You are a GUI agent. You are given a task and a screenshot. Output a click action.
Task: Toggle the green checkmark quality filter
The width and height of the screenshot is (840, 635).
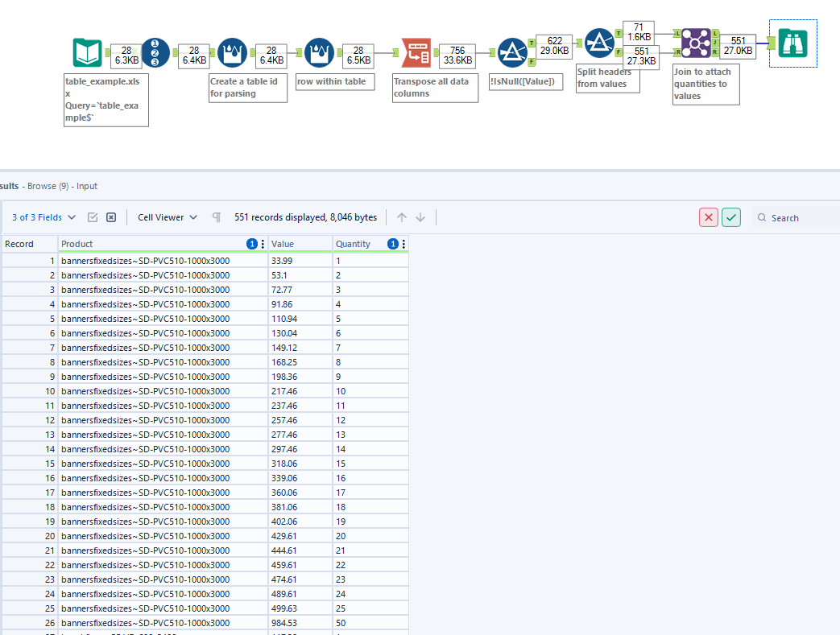(x=731, y=217)
